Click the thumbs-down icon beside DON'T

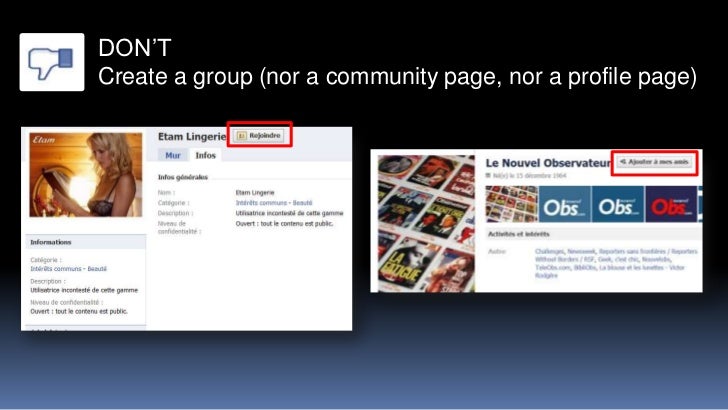pos(52,62)
